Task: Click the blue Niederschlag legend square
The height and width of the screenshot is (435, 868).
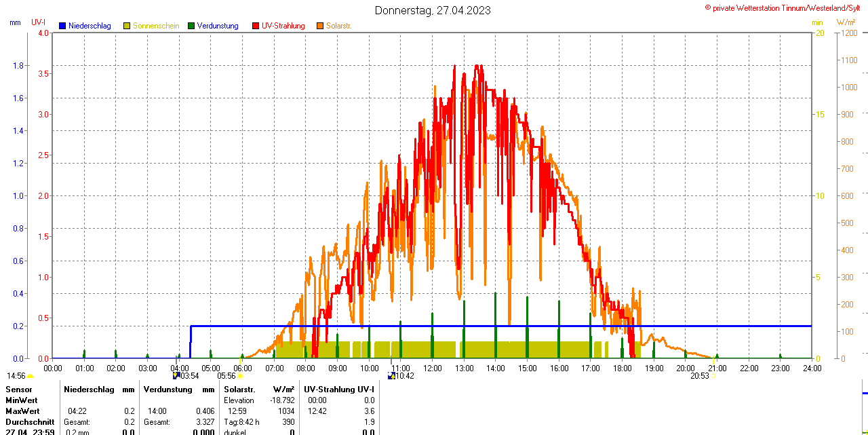Action: 62,26
